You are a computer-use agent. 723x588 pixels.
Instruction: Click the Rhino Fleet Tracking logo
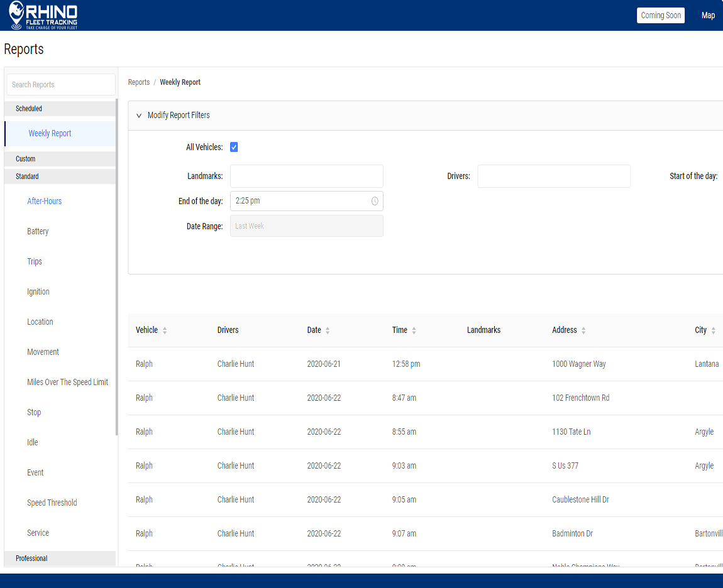point(43,16)
